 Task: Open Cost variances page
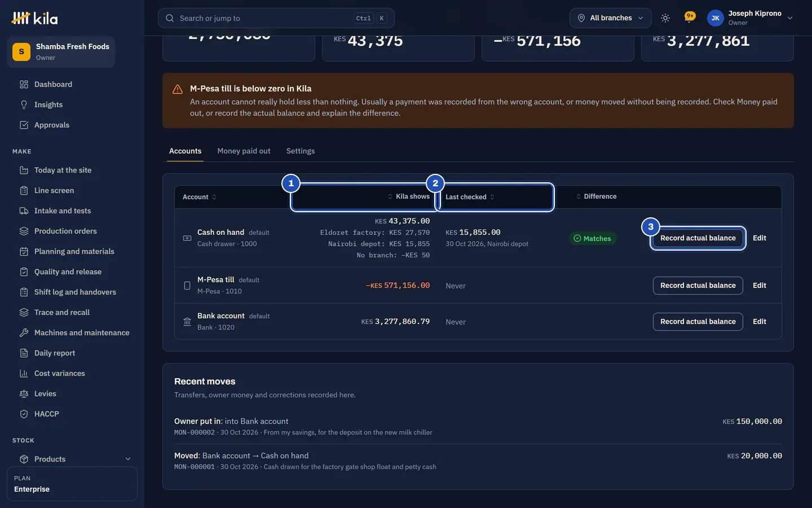tap(72, 373)
